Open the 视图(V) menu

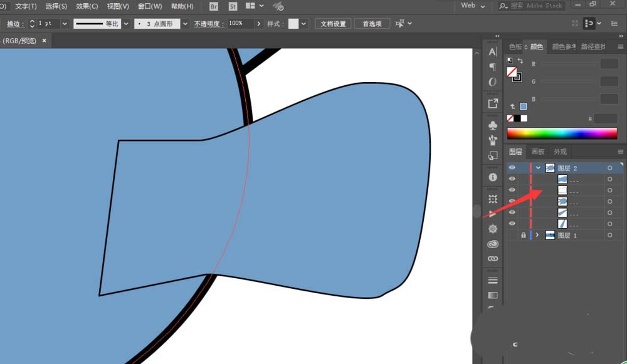pos(118,6)
